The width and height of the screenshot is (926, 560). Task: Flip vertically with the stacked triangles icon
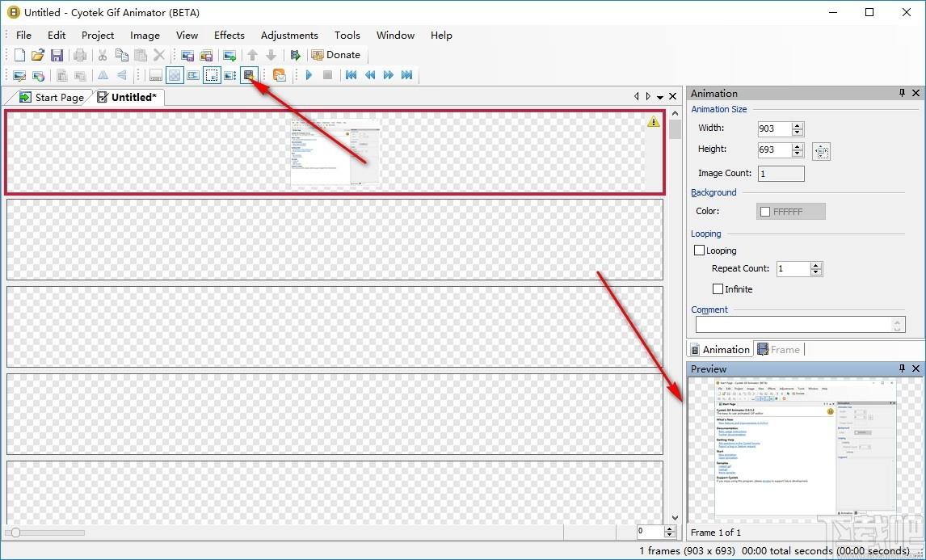click(x=122, y=75)
